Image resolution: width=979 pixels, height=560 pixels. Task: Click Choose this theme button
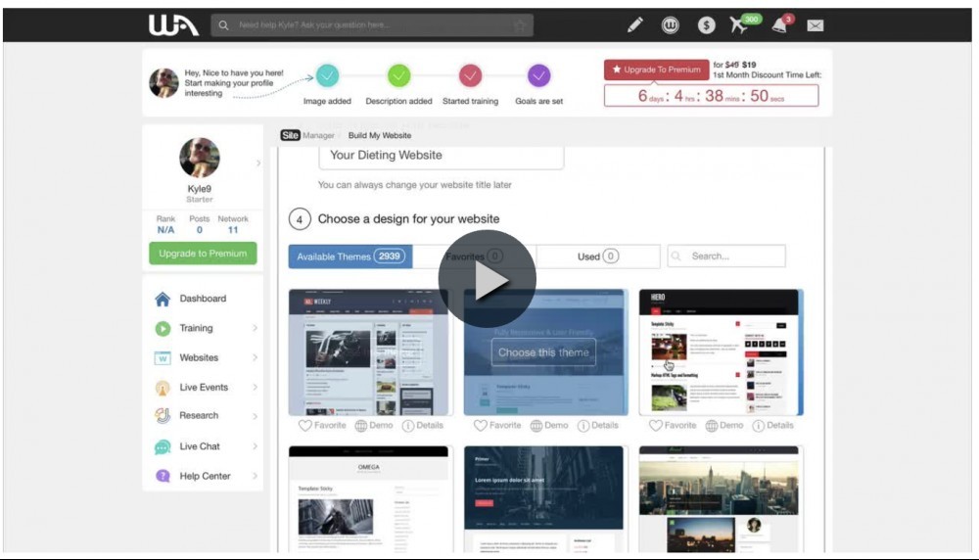tap(543, 352)
